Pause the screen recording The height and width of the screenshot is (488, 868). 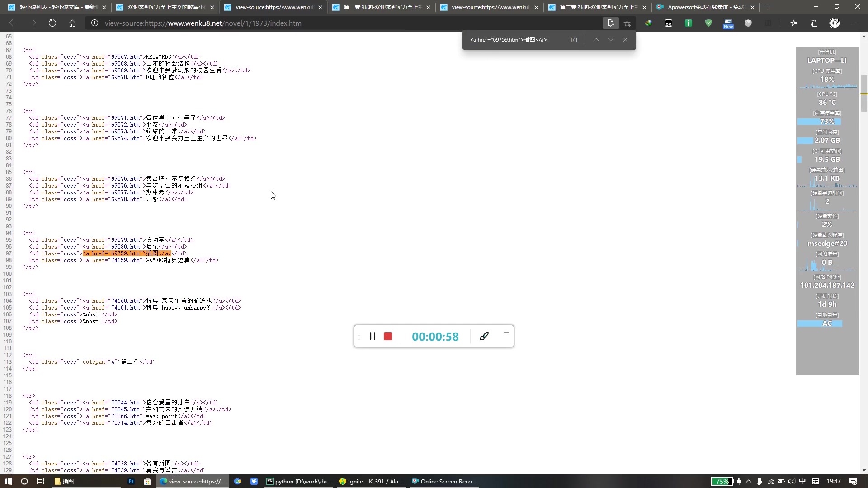click(x=372, y=336)
